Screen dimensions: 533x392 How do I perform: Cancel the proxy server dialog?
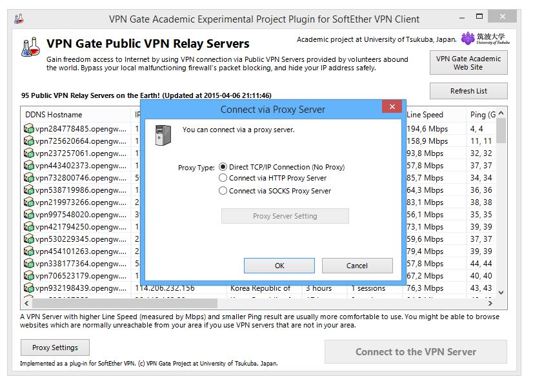click(357, 265)
